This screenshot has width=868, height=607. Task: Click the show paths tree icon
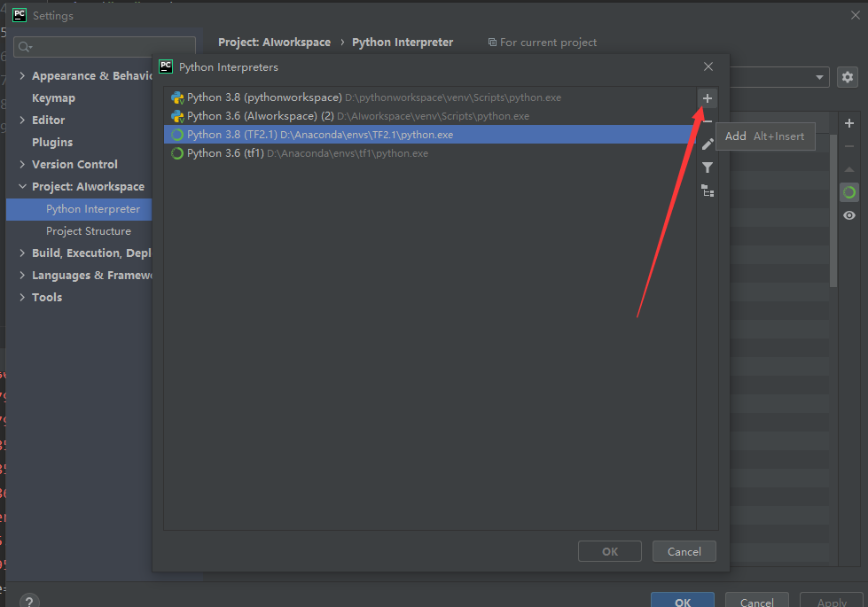point(708,191)
